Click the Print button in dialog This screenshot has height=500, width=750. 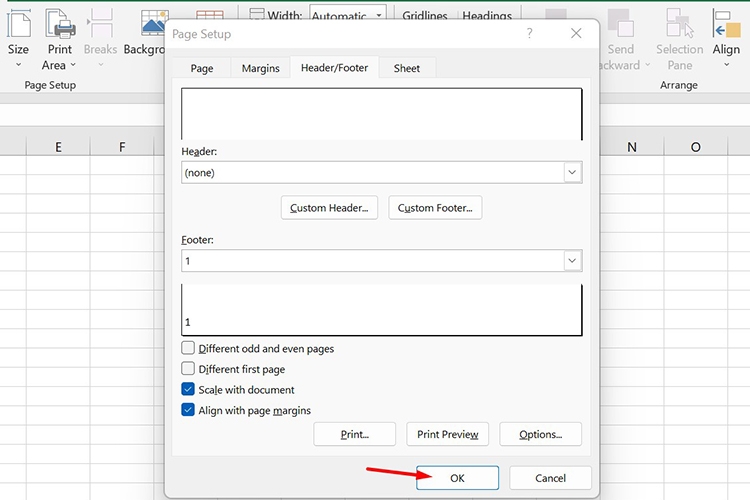click(354, 434)
